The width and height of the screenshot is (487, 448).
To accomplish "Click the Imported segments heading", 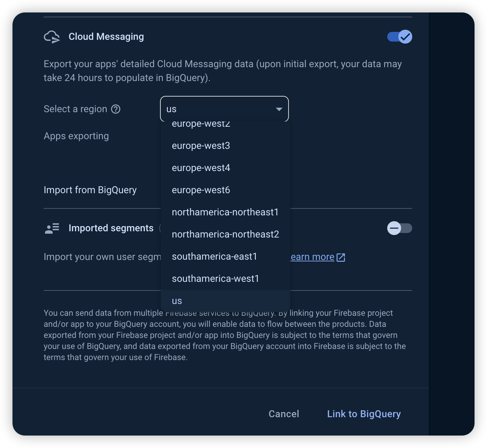I will coord(111,228).
